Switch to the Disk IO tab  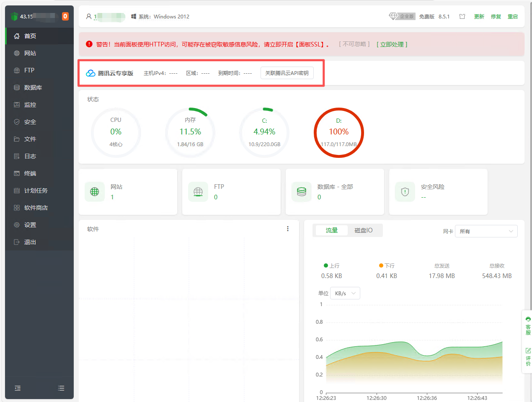[363, 230]
